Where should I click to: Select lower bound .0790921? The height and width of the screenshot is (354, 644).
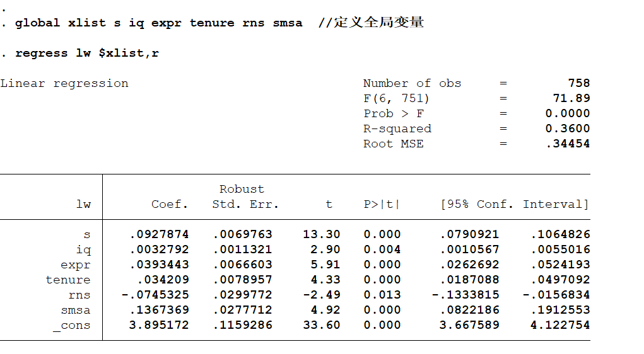point(469,234)
